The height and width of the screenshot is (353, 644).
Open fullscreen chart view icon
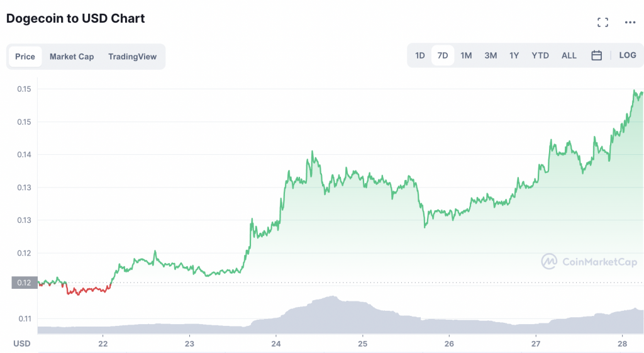click(602, 23)
